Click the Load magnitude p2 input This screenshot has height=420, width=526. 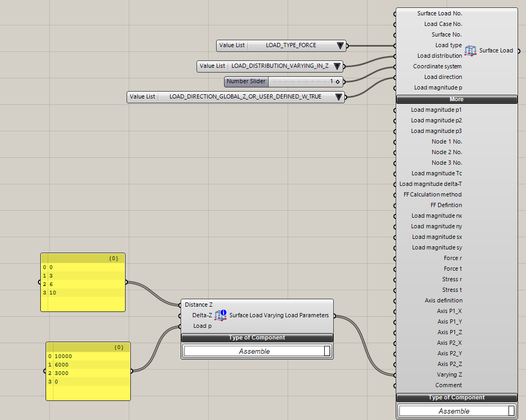(x=436, y=120)
